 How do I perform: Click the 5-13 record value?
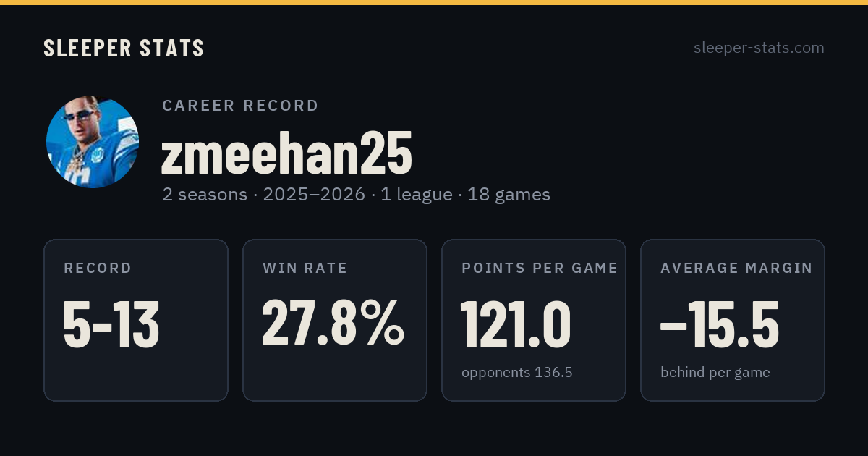pyautogui.click(x=111, y=325)
